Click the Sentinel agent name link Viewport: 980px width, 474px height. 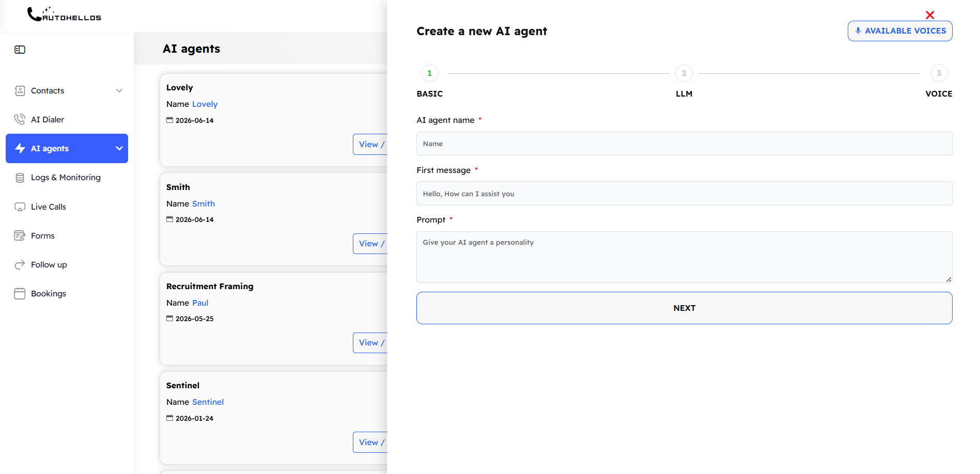click(x=208, y=402)
